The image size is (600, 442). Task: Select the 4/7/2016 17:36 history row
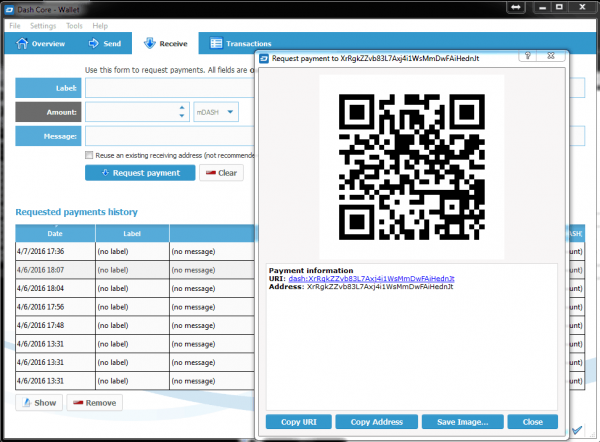coord(135,251)
